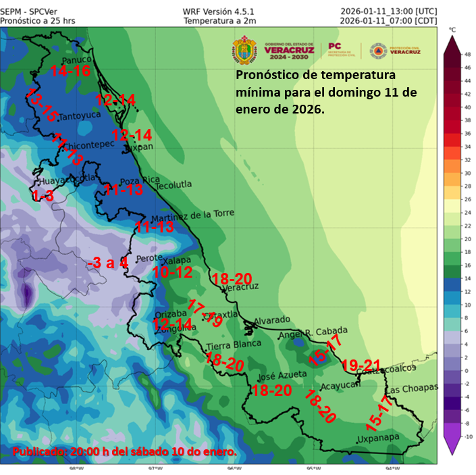The width and height of the screenshot is (476, 475).
Task: Click the PC Secretaría de Protección Civil logo
Action: point(343,51)
